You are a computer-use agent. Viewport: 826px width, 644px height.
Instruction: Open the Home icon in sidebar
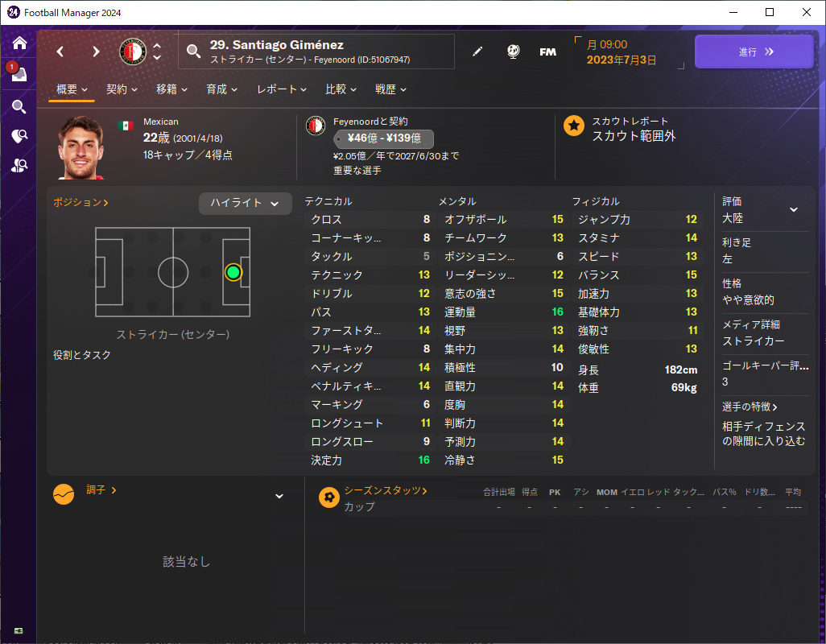click(x=19, y=43)
